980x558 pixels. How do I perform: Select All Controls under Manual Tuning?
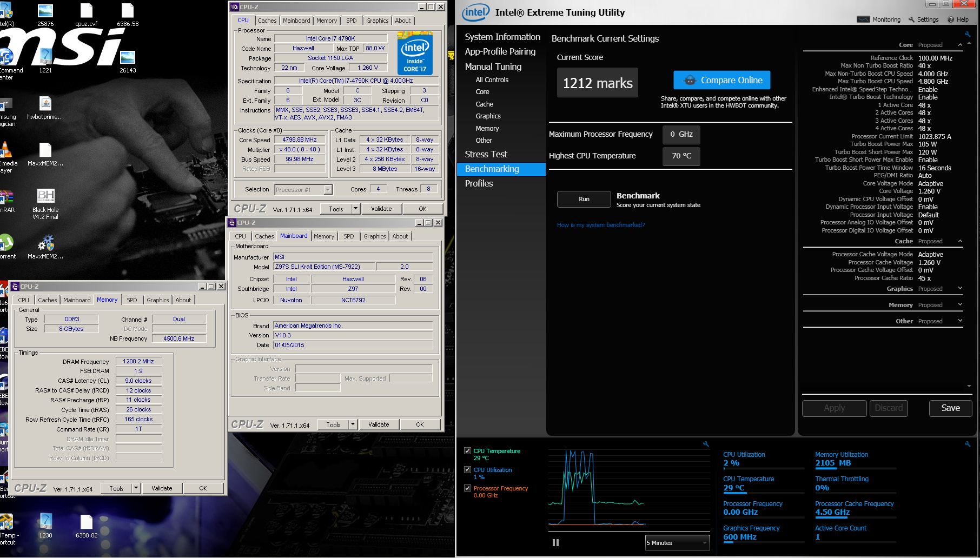coord(492,79)
